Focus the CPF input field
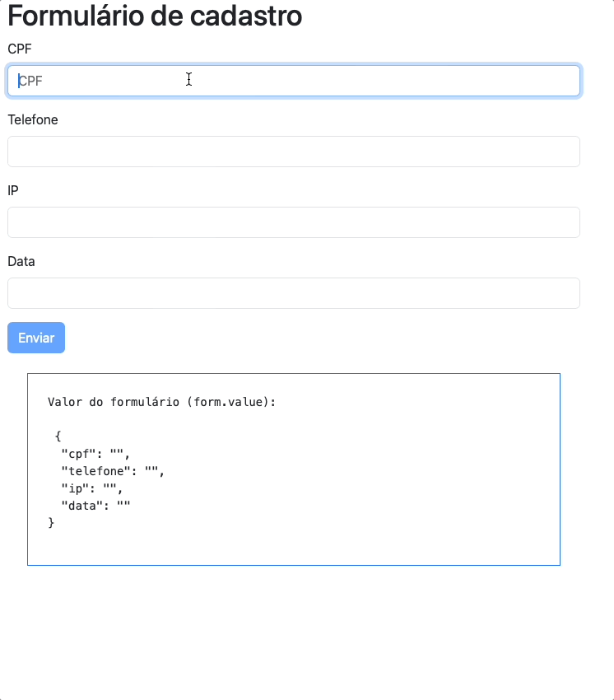614x700 pixels. 293,81
